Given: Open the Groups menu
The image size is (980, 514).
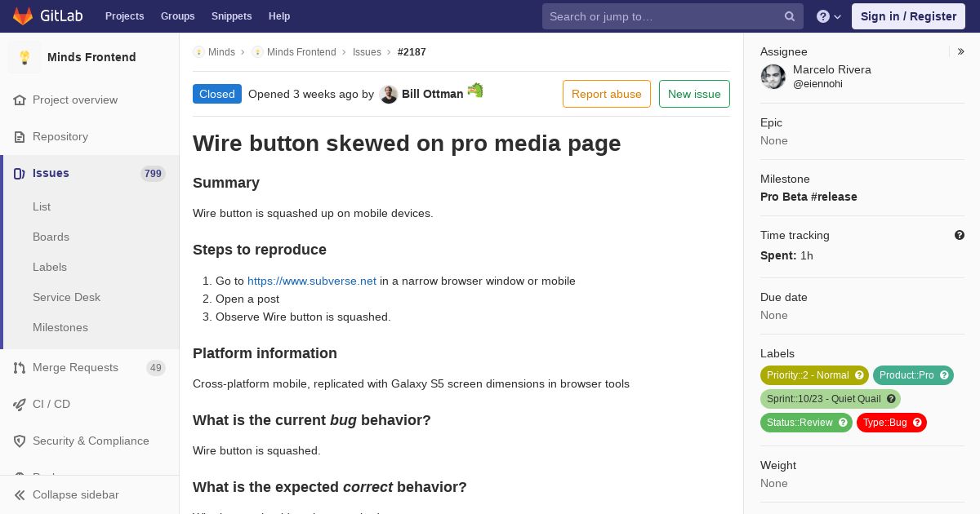Looking at the screenshot, I should 177,16.
